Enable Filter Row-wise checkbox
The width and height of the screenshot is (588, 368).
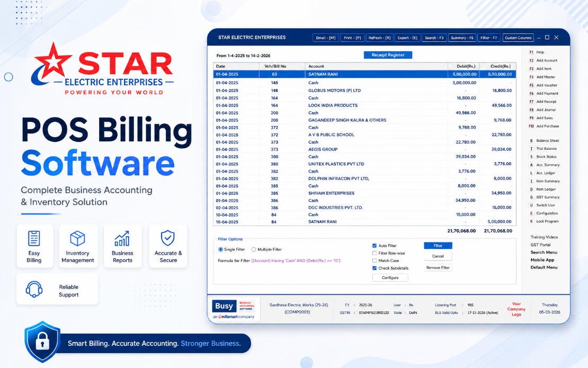coord(374,253)
